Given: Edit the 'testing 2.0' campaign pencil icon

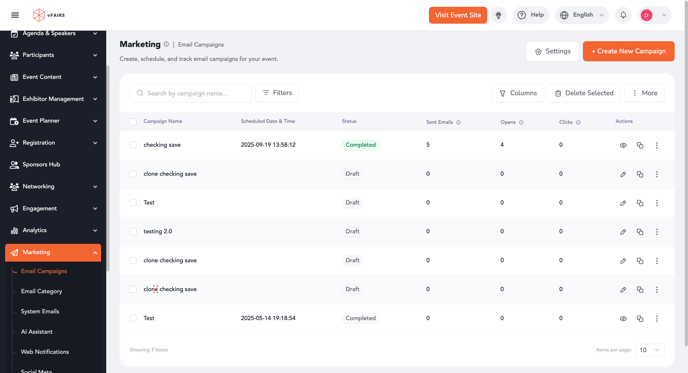Looking at the screenshot, I should [623, 232].
